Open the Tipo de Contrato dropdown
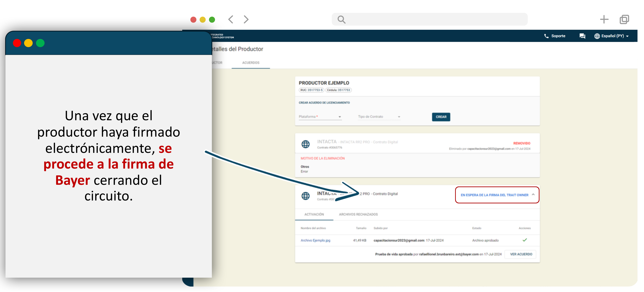The width and height of the screenshot is (644, 292). pos(379,117)
